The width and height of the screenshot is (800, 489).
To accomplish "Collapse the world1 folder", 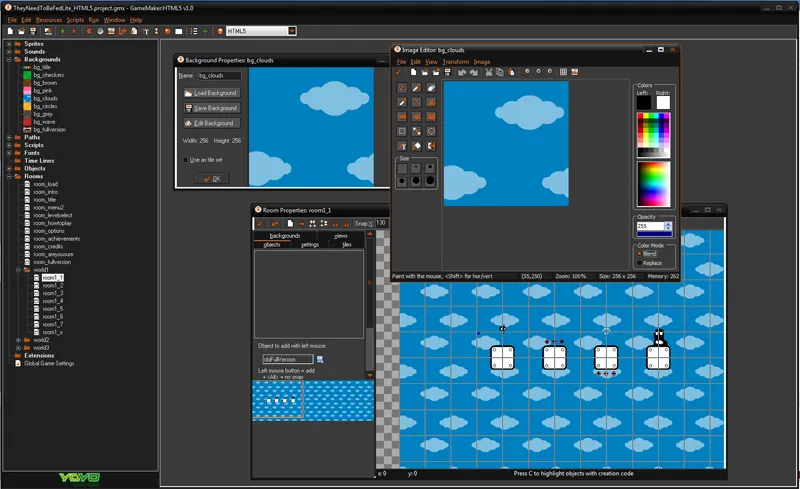I will [x=18, y=270].
